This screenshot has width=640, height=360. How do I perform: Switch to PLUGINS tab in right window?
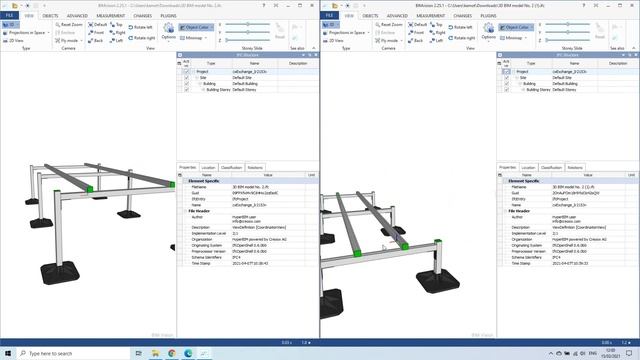pyautogui.click(x=488, y=16)
